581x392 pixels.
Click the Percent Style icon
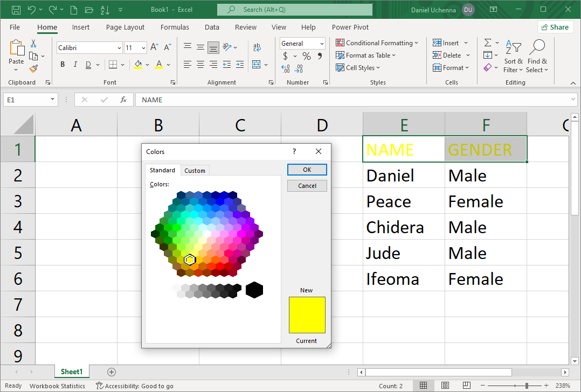(306, 56)
